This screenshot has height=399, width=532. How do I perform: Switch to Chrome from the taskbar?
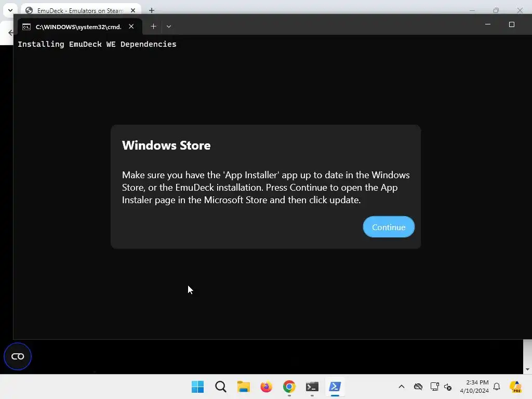[x=289, y=387]
